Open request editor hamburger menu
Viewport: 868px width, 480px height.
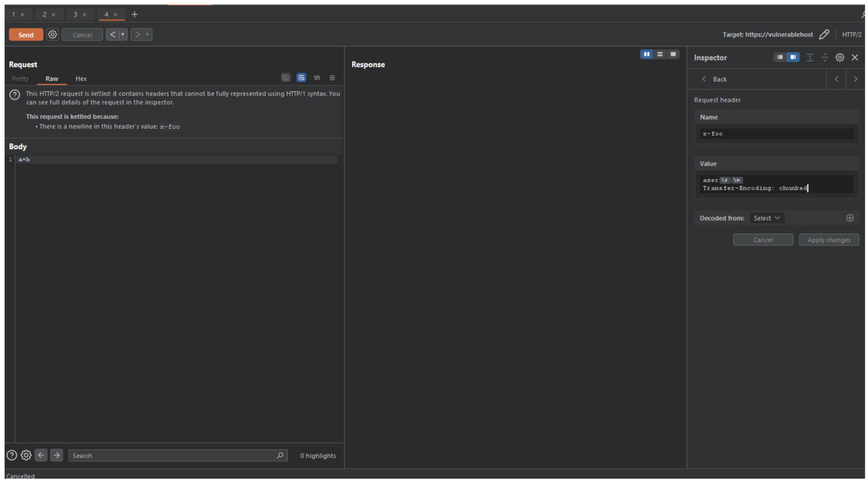(x=332, y=78)
